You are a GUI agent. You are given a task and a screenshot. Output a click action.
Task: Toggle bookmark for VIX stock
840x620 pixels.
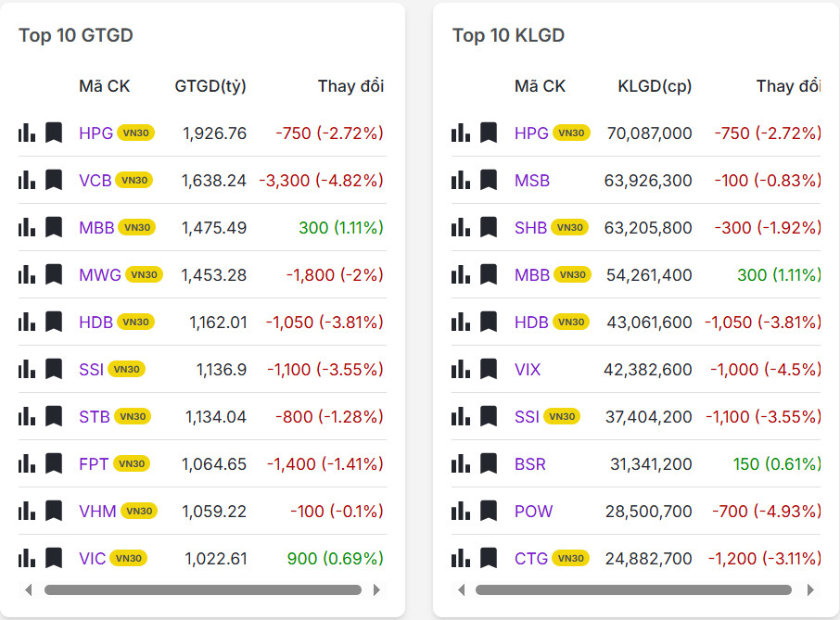[x=489, y=369]
